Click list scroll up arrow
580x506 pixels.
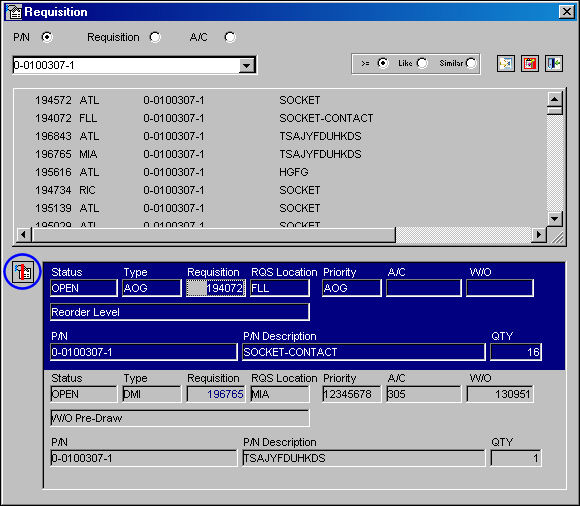pos(554,99)
